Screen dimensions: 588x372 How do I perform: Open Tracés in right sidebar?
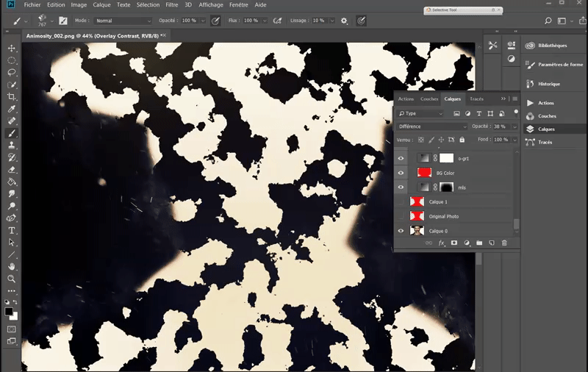545,142
